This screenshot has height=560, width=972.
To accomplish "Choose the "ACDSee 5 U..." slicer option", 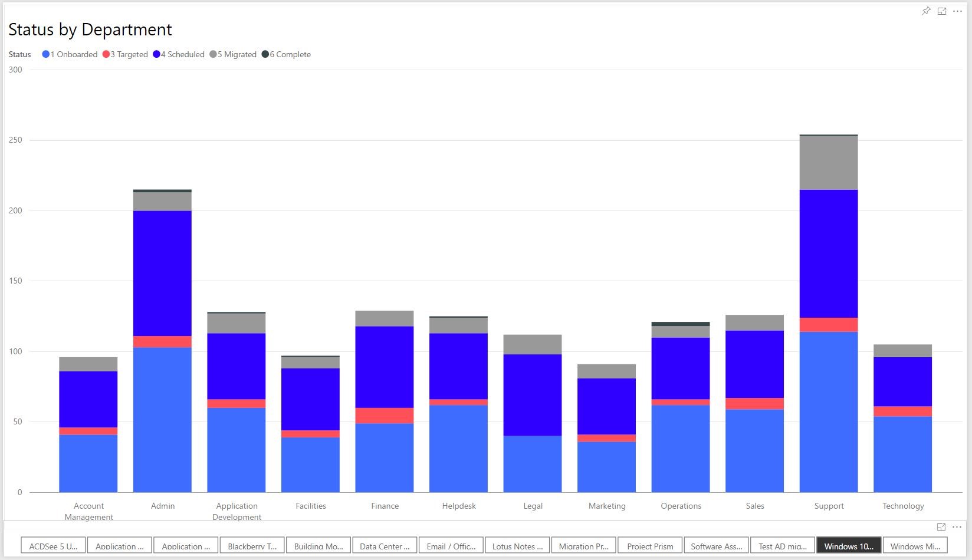I will [x=53, y=545].
